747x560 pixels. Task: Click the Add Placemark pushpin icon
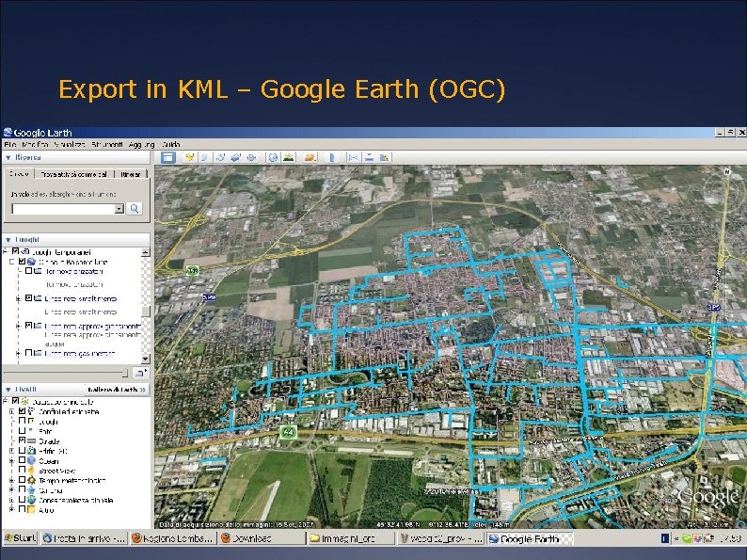click(190, 157)
